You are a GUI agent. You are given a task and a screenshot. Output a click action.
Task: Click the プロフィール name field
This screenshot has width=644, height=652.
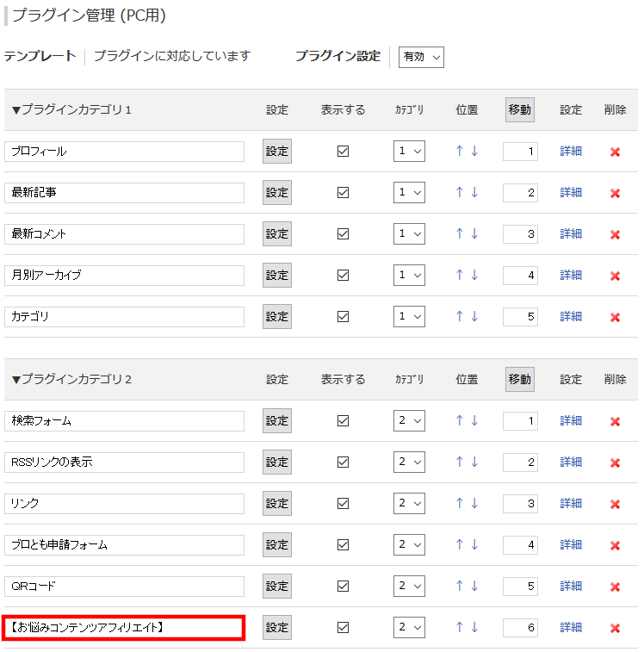[124, 152]
